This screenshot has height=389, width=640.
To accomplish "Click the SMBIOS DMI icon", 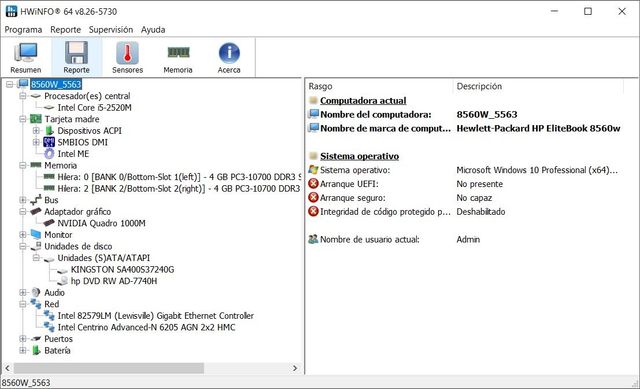I will [49, 142].
